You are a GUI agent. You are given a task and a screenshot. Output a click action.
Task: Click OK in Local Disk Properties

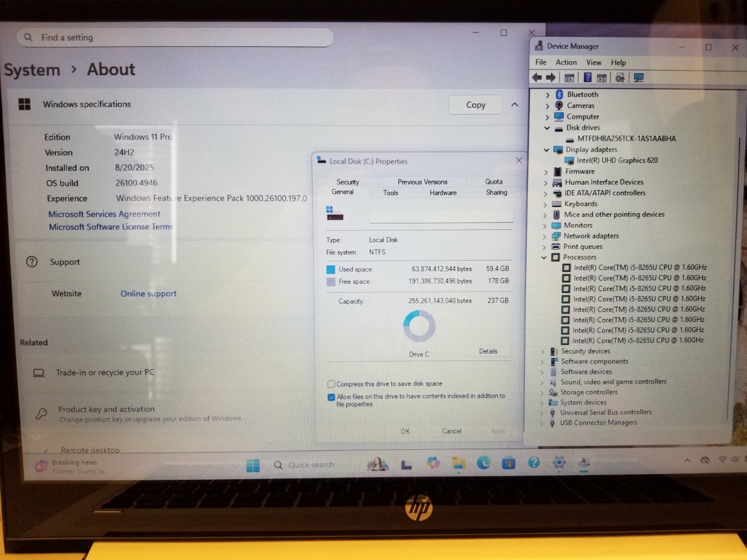pos(405,431)
